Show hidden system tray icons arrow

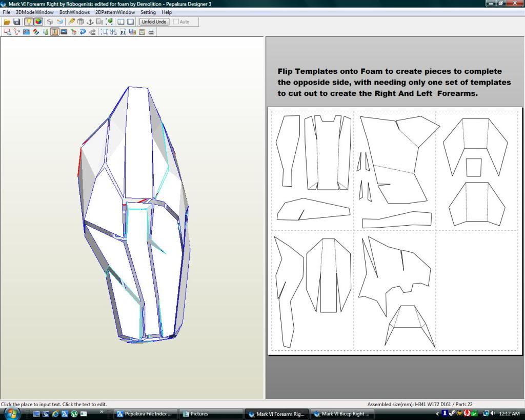pyautogui.click(x=437, y=414)
